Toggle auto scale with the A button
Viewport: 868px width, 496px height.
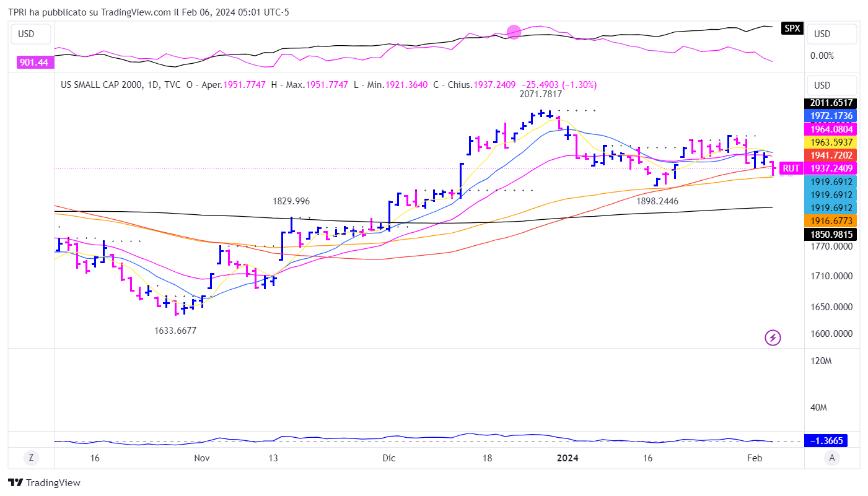coord(832,458)
